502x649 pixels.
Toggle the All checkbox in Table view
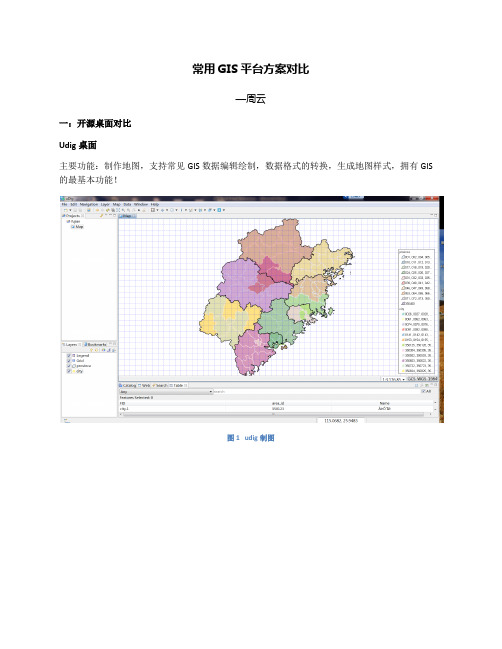(423, 391)
